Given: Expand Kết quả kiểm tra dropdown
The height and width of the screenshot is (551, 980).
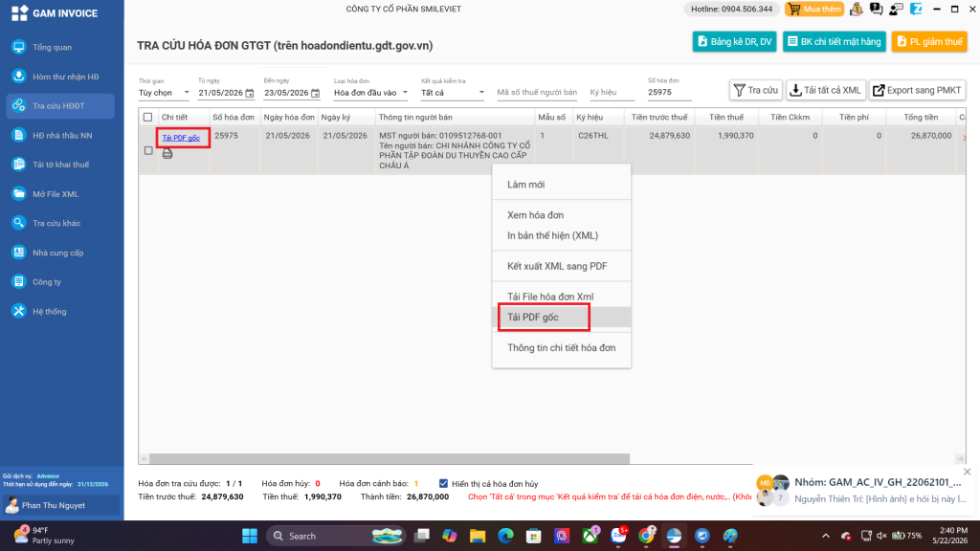Looking at the screenshot, I should click(453, 93).
